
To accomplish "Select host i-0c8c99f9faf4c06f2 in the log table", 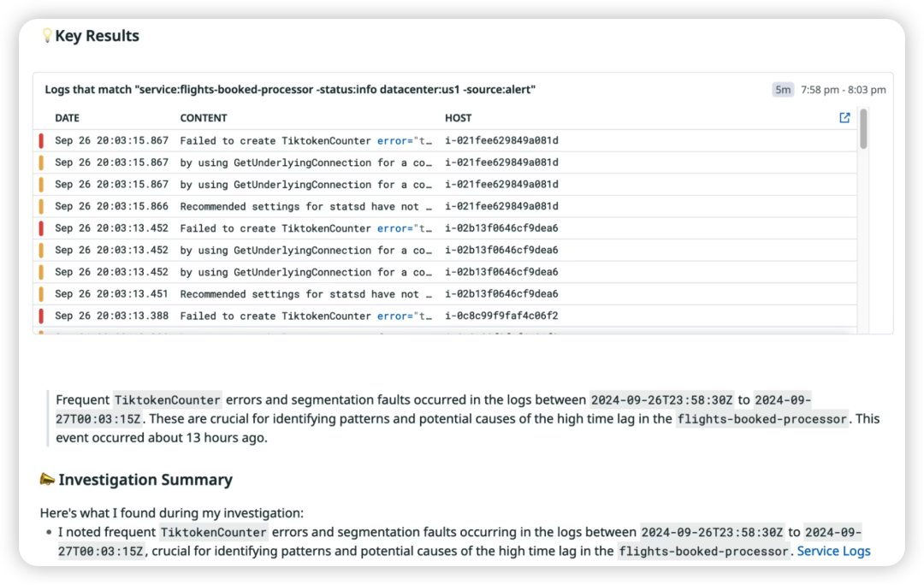I will [x=501, y=316].
